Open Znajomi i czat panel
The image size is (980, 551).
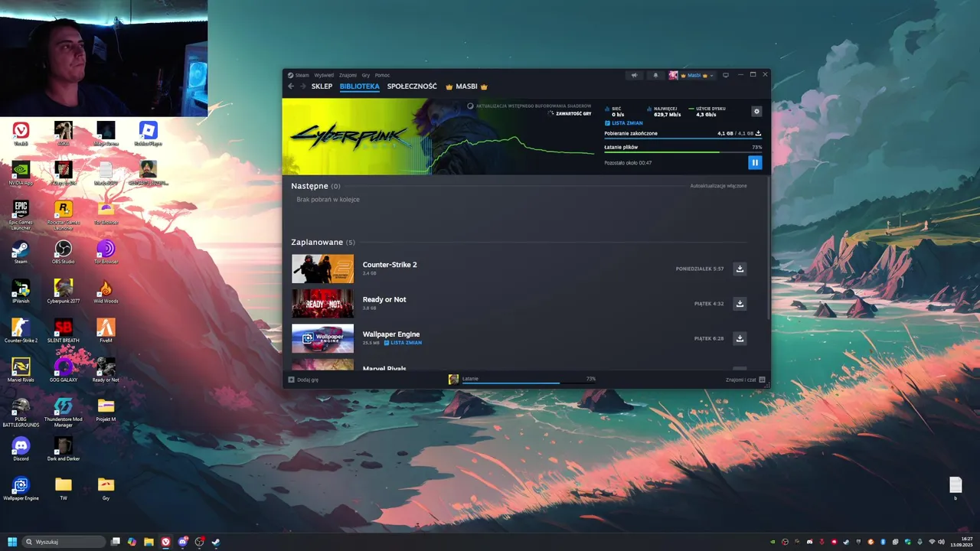click(x=745, y=380)
